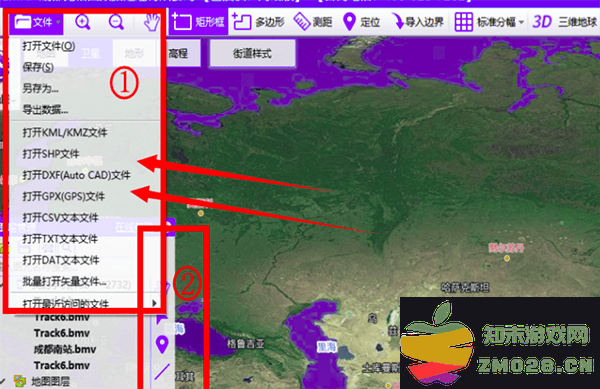Click the zoom out magnifier icon
Screen dimensions: 600x389
pos(116,23)
